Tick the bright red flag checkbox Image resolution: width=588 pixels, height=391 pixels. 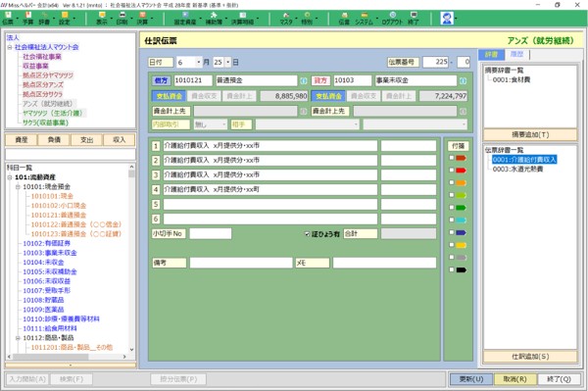click(452, 171)
